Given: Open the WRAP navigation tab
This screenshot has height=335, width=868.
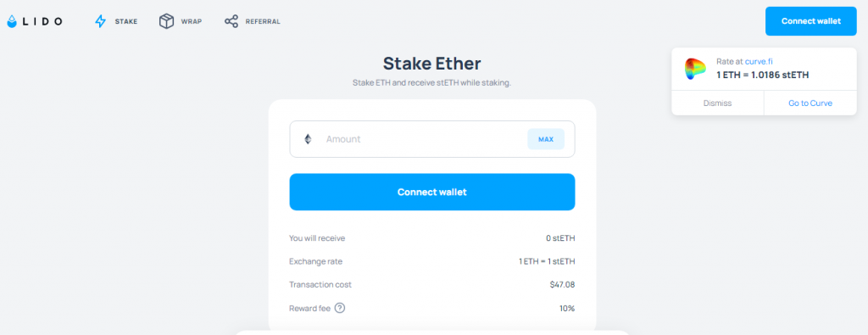Looking at the screenshot, I should (x=181, y=21).
